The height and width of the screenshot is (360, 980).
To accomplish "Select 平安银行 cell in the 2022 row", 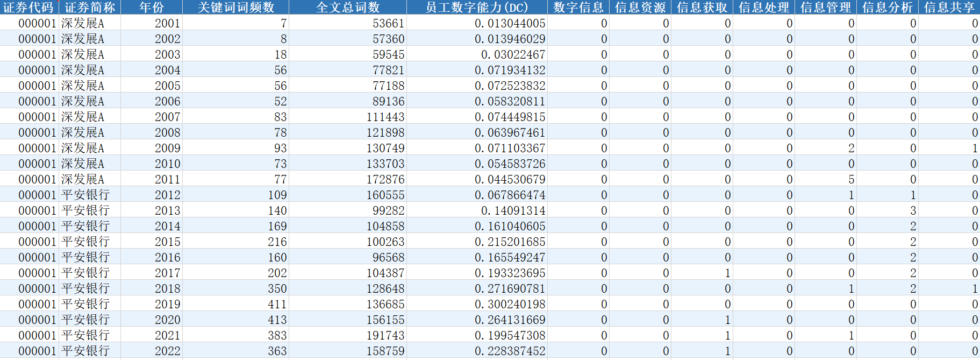I will [90, 351].
